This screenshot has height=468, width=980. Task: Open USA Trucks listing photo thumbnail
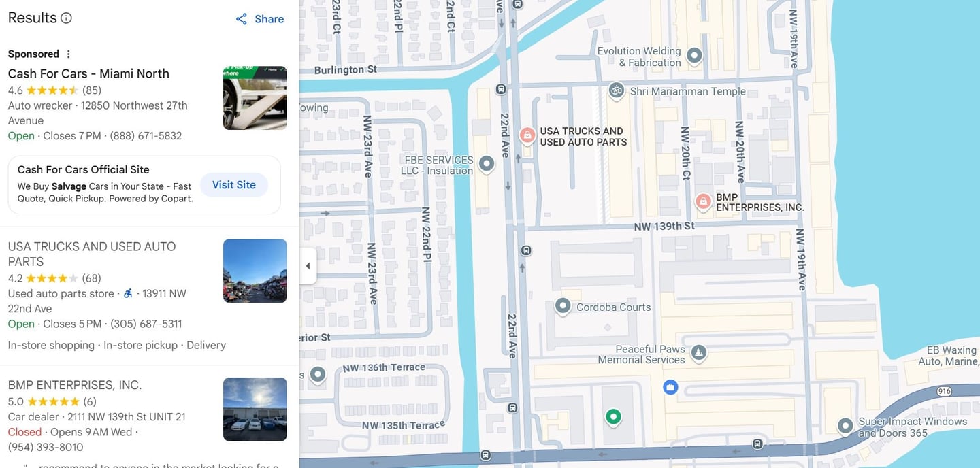[x=255, y=271]
